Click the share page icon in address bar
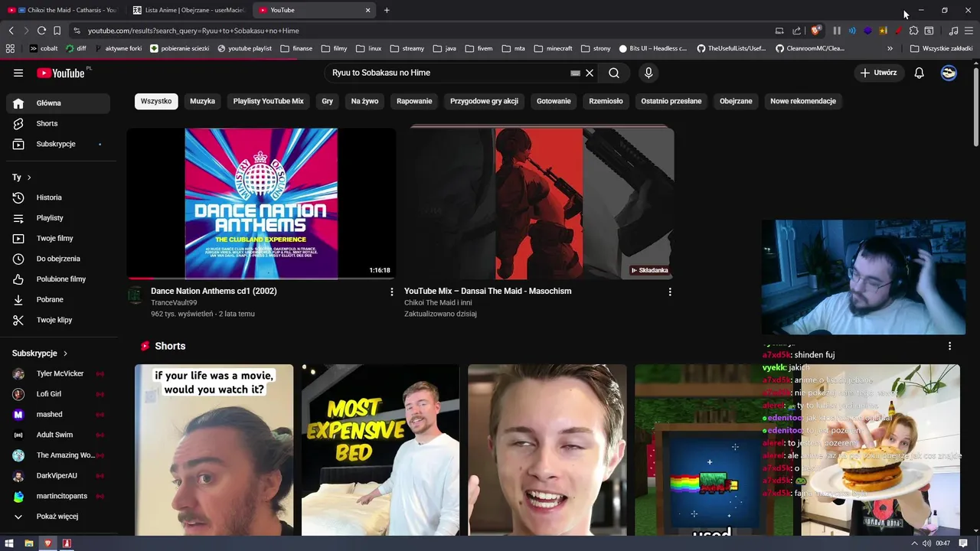 pyautogui.click(x=797, y=31)
